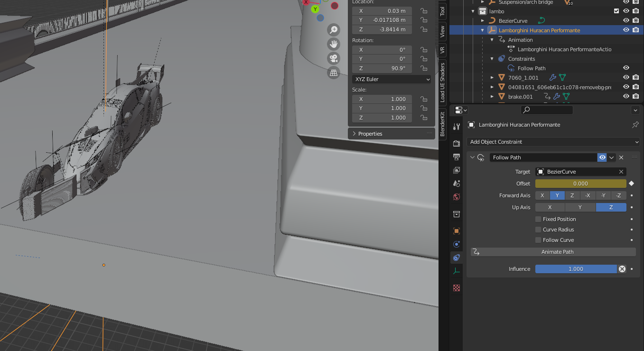
Task: Open the Object Data properties tab icon
Action: pyautogui.click(x=457, y=271)
